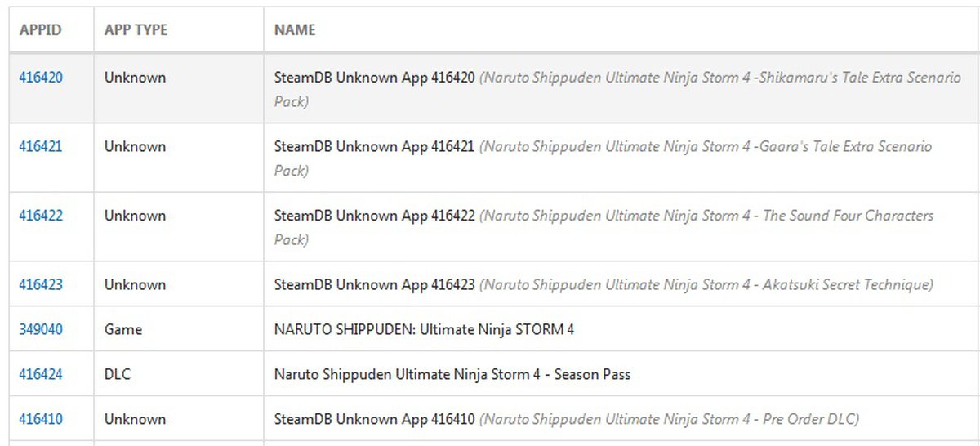Open app ID 416420 link
980x446 pixels.
[41, 78]
